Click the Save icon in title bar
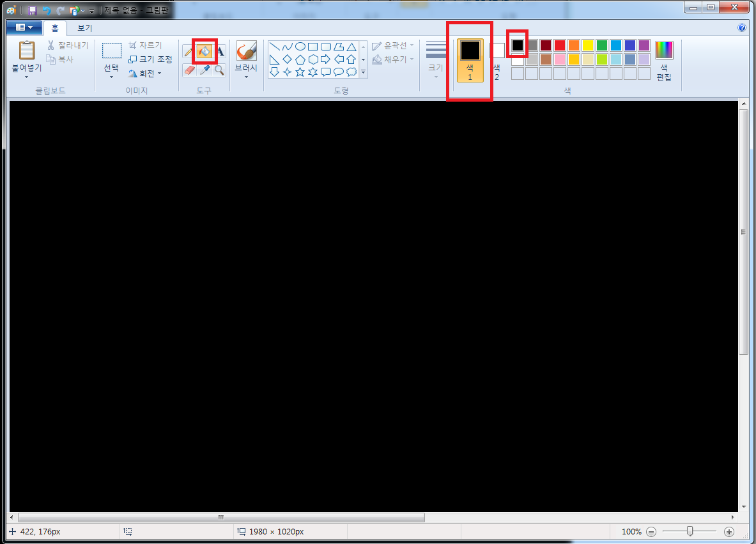Image resolution: width=756 pixels, height=544 pixels. pos(33,10)
